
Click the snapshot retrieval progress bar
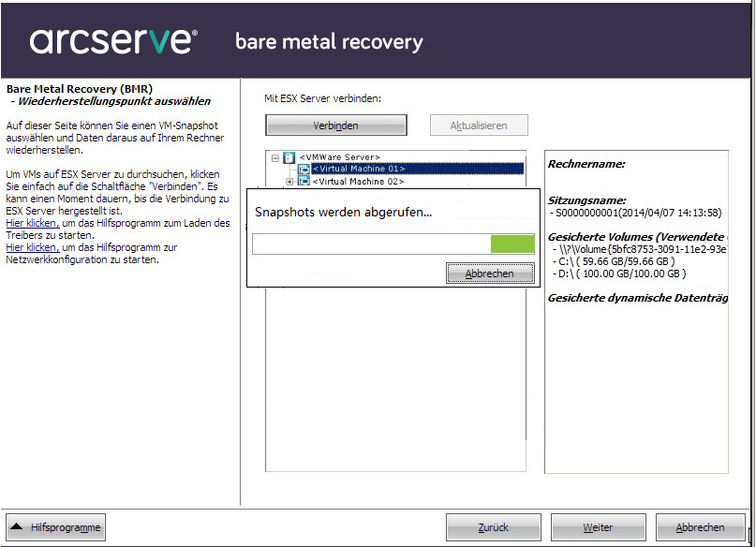click(x=393, y=244)
